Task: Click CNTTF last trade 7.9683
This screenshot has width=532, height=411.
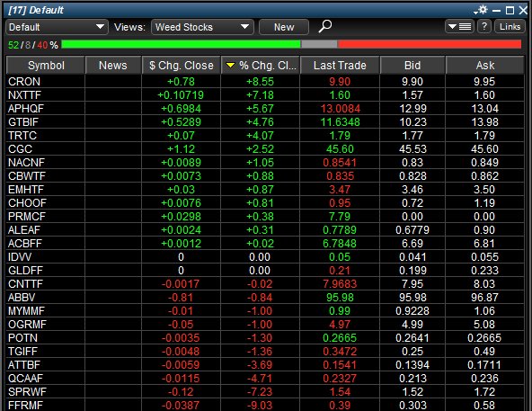Action: (x=340, y=284)
